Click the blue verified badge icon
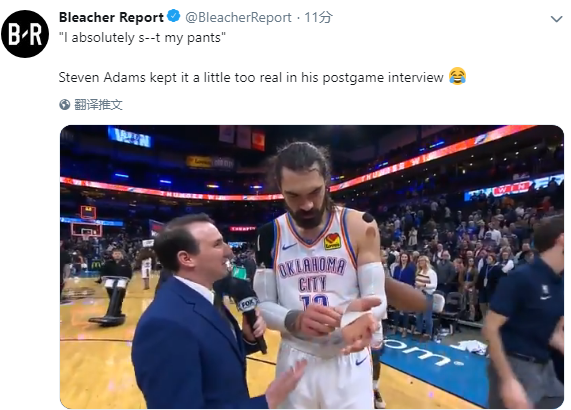The width and height of the screenshot is (571, 410). coord(173,16)
